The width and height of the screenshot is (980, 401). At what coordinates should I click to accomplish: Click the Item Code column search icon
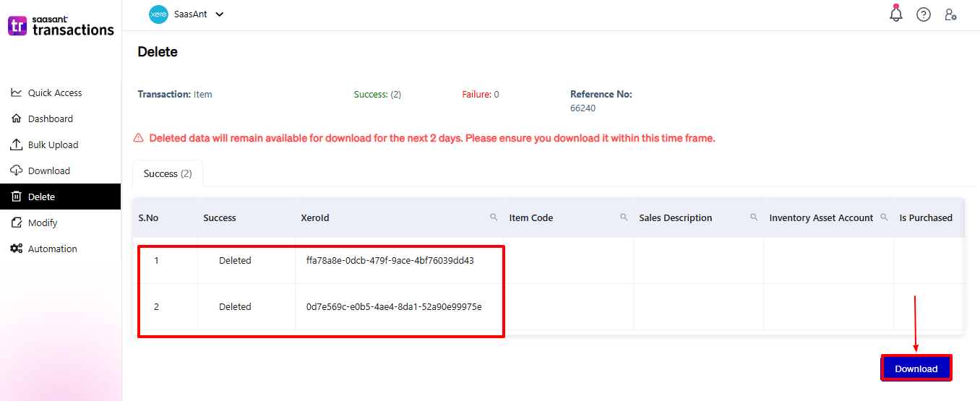click(x=624, y=217)
